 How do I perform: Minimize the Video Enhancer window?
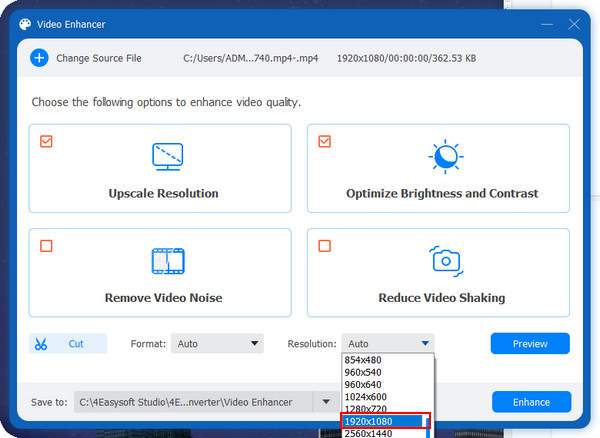tap(547, 24)
